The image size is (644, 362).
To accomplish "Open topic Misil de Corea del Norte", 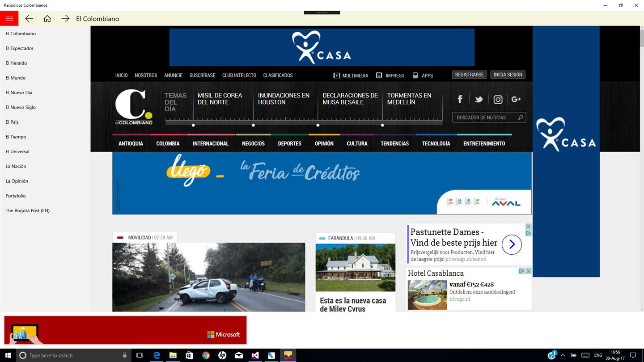I will coord(220,99).
